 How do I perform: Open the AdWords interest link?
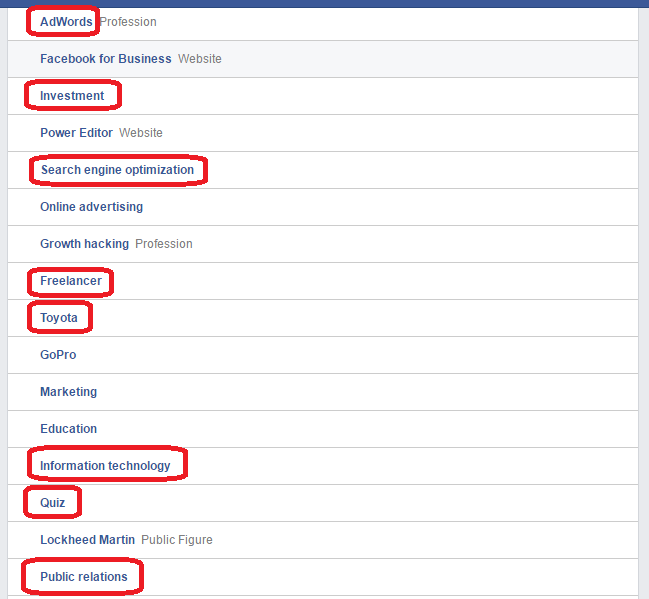click(66, 22)
